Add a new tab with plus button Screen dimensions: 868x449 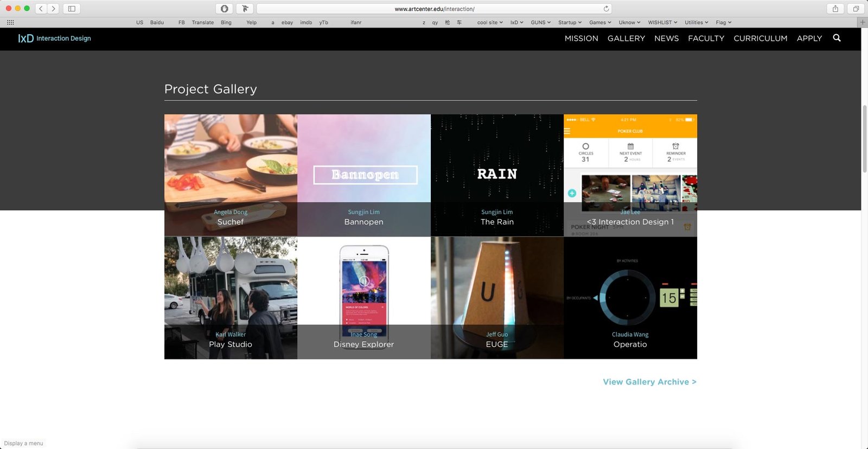click(863, 22)
